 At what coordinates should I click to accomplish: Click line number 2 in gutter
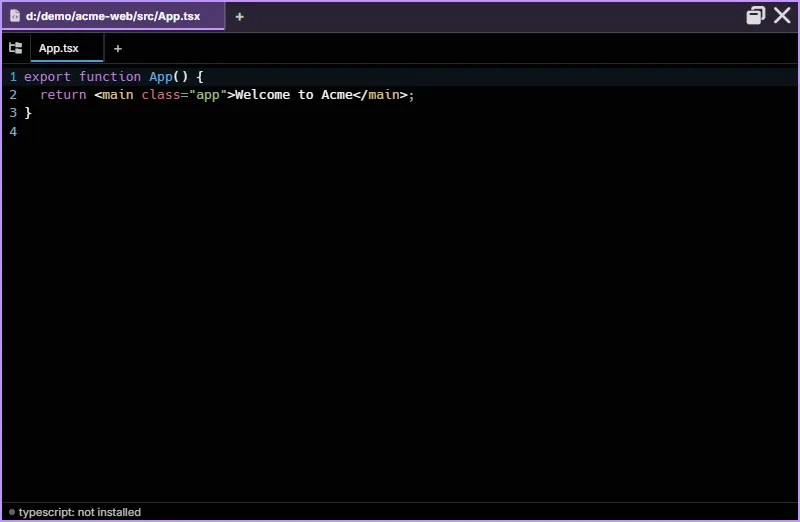click(x=13, y=95)
